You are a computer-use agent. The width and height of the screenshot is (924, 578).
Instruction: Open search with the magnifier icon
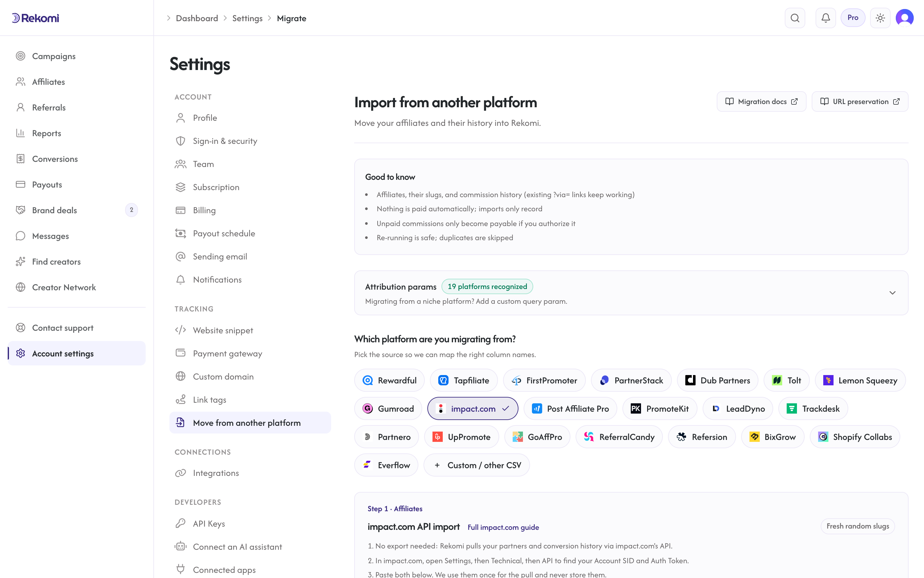pyautogui.click(x=795, y=18)
